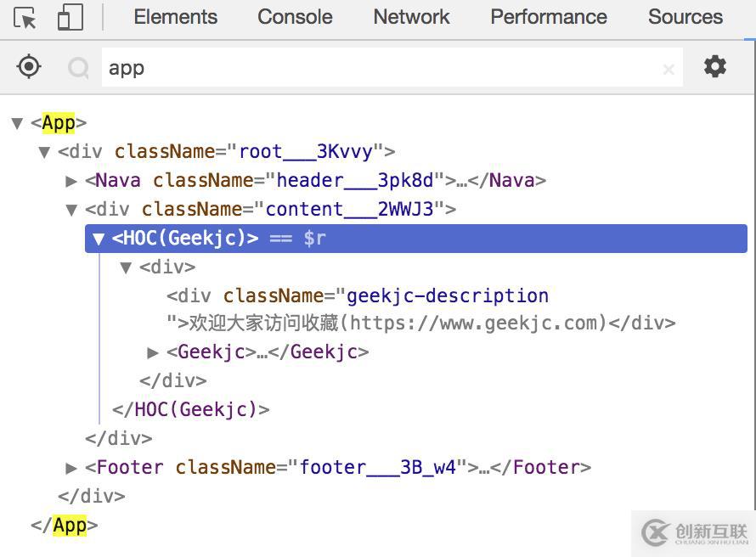The width and height of the screenshot is (756, 557).
Task: Click the search box containing app
Action: click(x=382, y=68)
